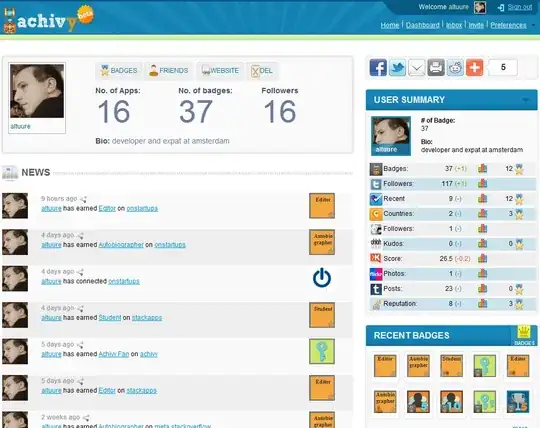This screenshot has height=428, width=540.
Task: Open the Student badge link
Action: [110, 317]
